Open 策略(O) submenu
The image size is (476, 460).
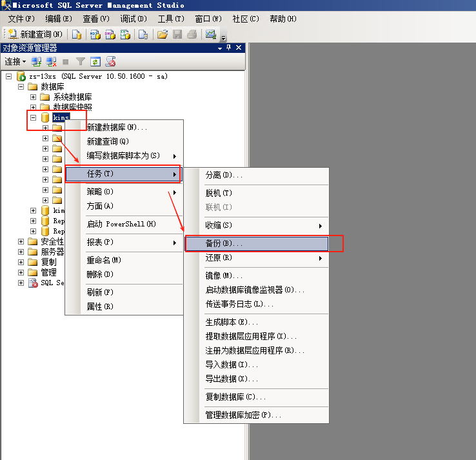[x=124, y=192]
